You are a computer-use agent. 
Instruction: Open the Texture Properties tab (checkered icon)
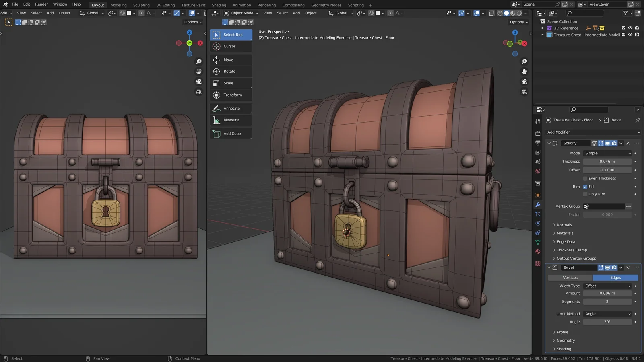point(538,263)
